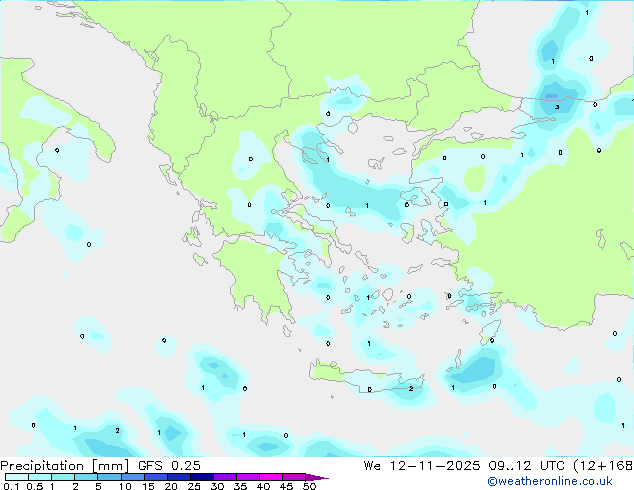Select the 30–35 mm purple legend swatch
The height and width of the screenshot is (490, 634).
tap(225, 477)
